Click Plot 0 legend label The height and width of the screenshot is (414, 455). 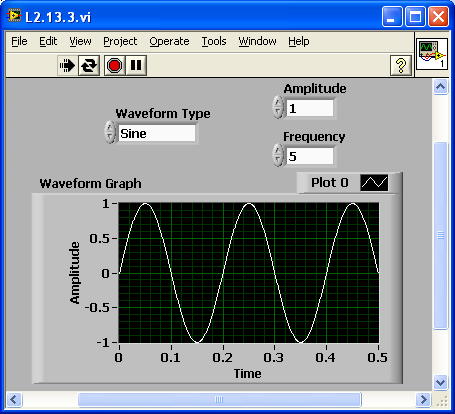coord(330,183)
